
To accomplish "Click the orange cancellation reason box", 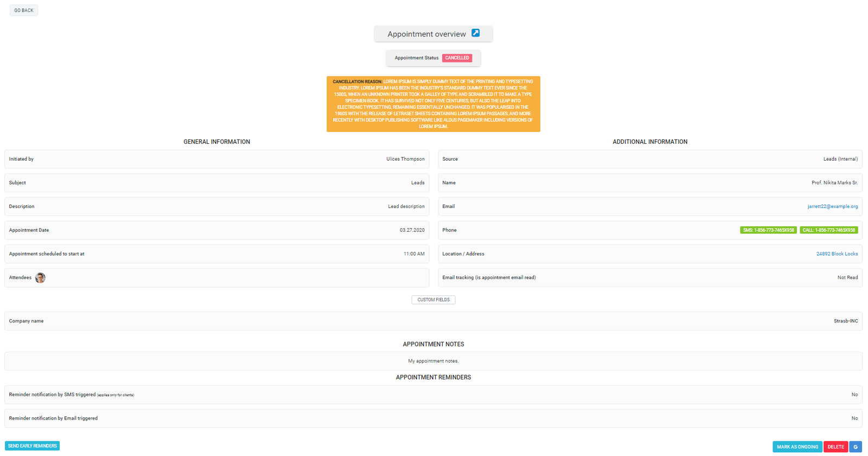I will (433, 104).
